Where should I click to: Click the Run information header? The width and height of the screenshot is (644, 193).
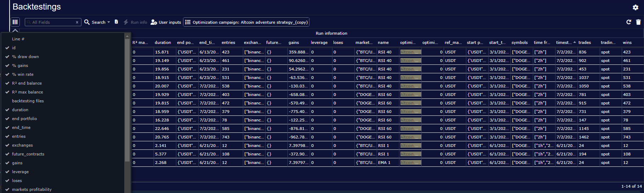tap(331, 33)
